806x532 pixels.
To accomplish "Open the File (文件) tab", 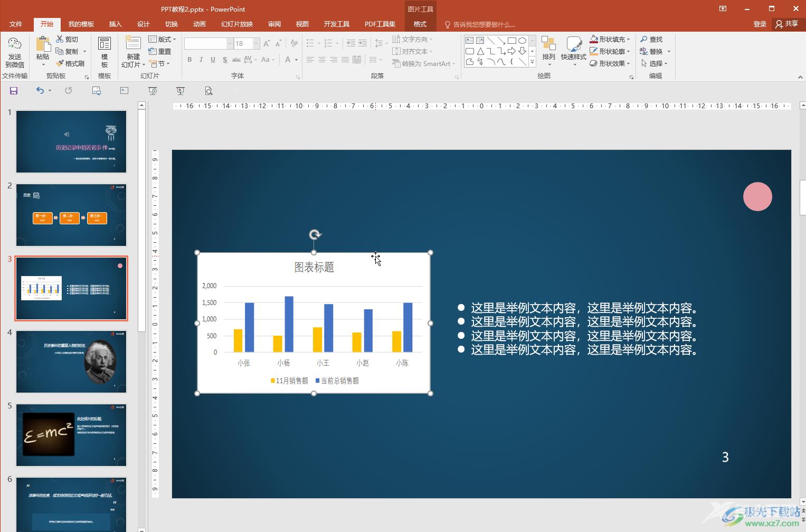I will (x=16, y=24).
